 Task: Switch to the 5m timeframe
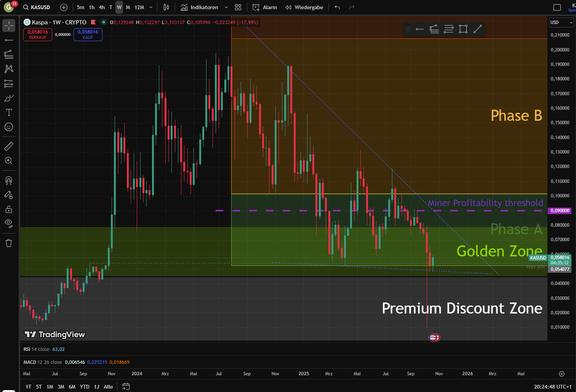[80, 7]
